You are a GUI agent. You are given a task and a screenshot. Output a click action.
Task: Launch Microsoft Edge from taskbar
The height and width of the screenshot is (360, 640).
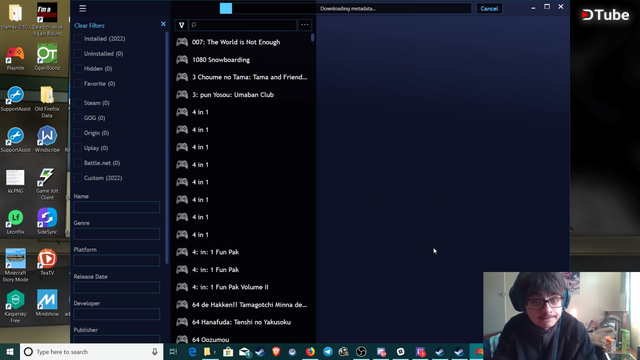point(192,352)
